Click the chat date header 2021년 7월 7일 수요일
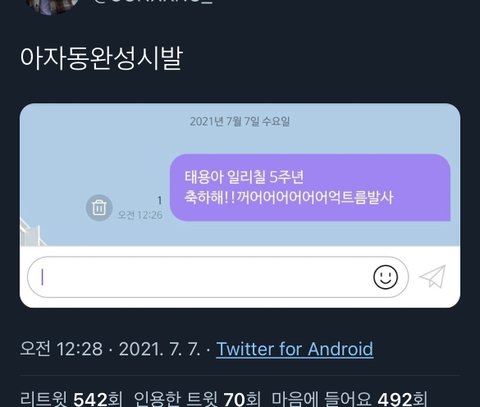 (x=240, y=121)
